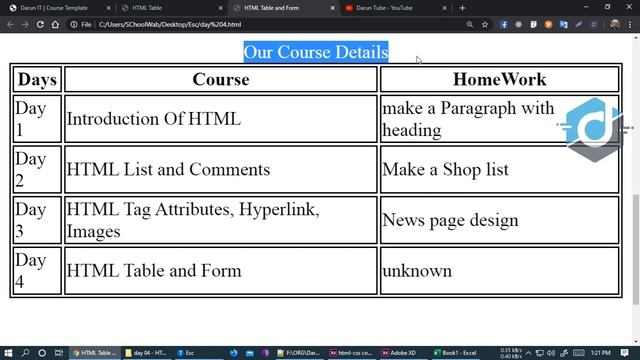Image resolution: width=640 pixels, height=360 pixels.
Task: Click the address bar file path
Action: [x=170, y=24]
